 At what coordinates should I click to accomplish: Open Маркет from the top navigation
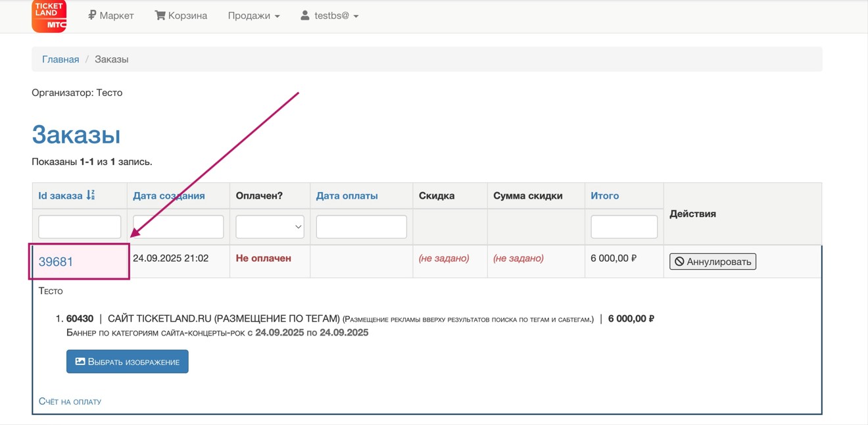pyautogui.click(x=111, y=16)
